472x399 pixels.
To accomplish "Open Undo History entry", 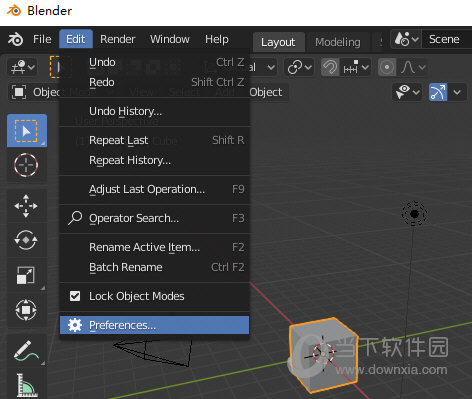I will [155, 111].
